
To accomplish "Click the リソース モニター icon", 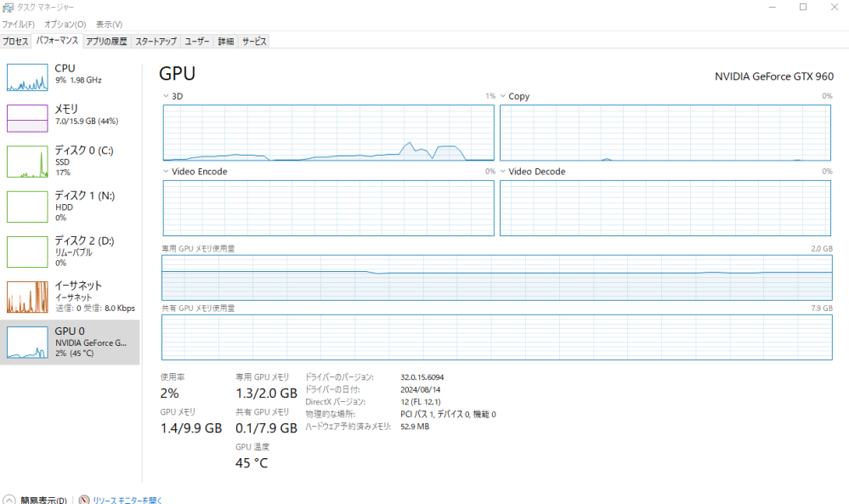I will 84,500.
